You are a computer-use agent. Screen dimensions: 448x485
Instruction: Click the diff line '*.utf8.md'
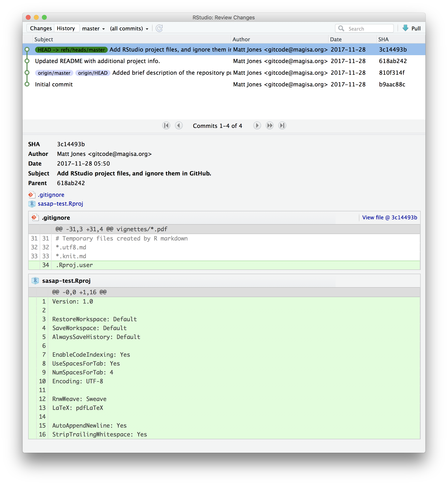[x=224, y=247]
